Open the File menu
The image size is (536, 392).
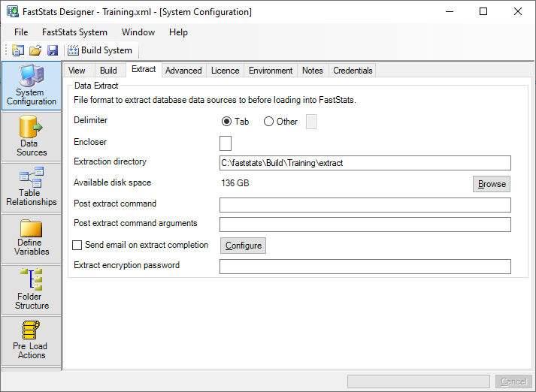(x=21, y=32)
